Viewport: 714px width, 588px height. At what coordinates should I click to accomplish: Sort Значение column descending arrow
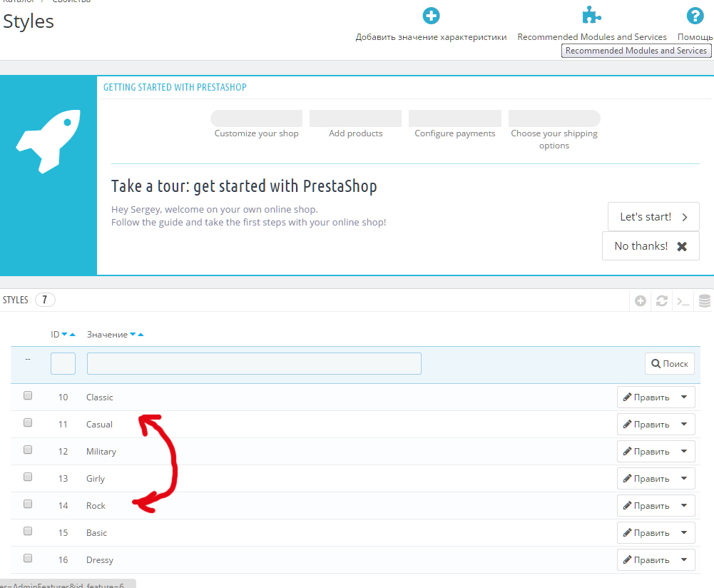point(133,334)
